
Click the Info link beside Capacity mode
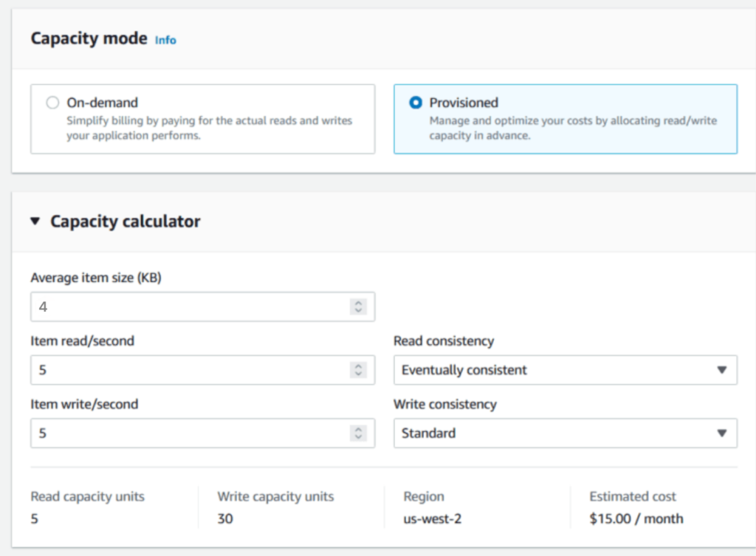[165, 41]
